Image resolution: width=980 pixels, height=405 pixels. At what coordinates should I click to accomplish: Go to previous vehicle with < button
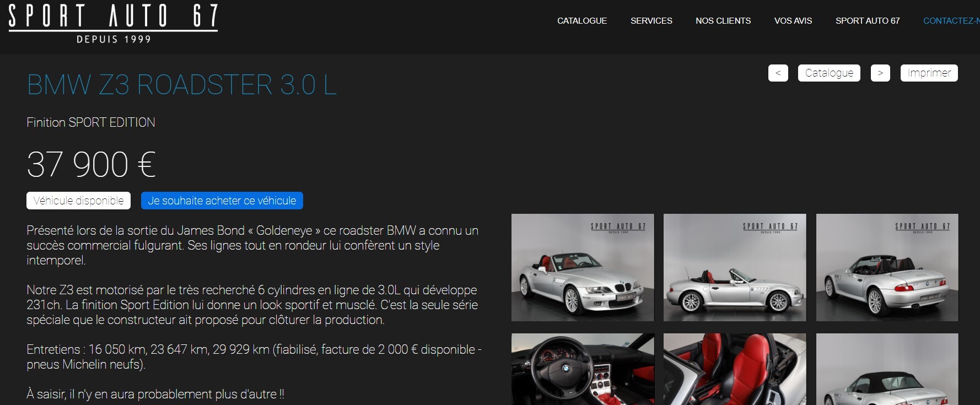tap(778, 73)
